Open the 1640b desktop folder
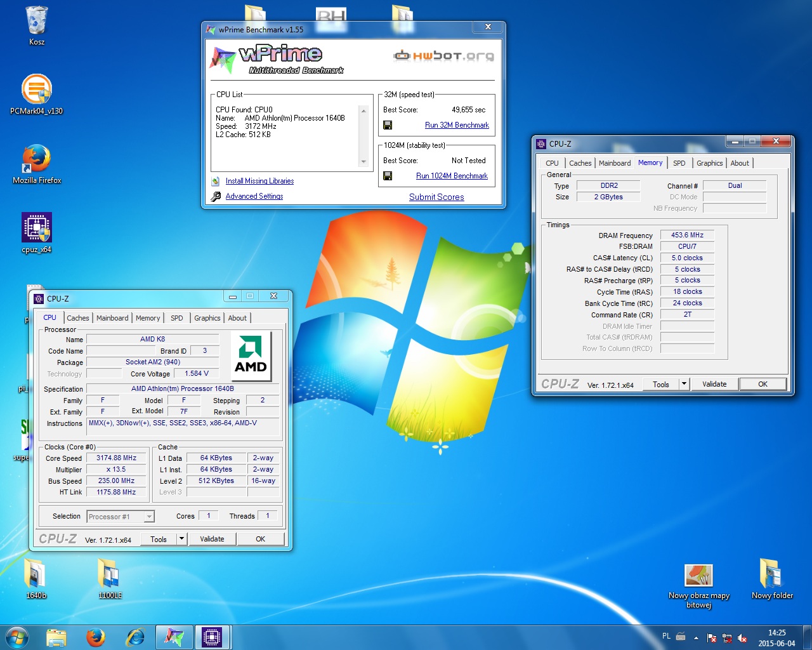 (36, 578)
